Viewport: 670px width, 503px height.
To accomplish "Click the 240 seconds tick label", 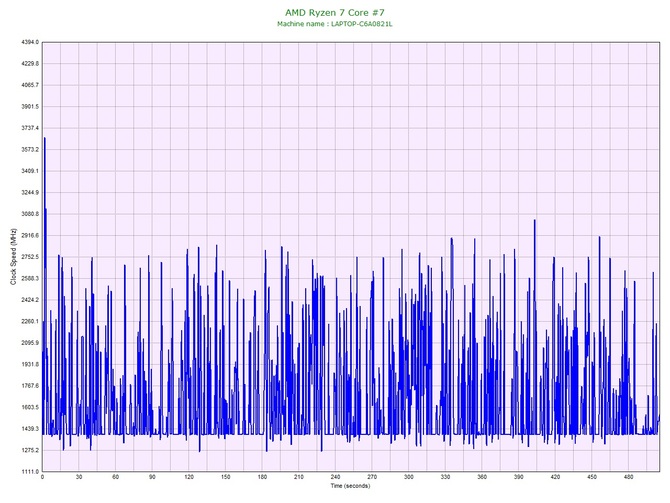I will click(x=335, y=477).
